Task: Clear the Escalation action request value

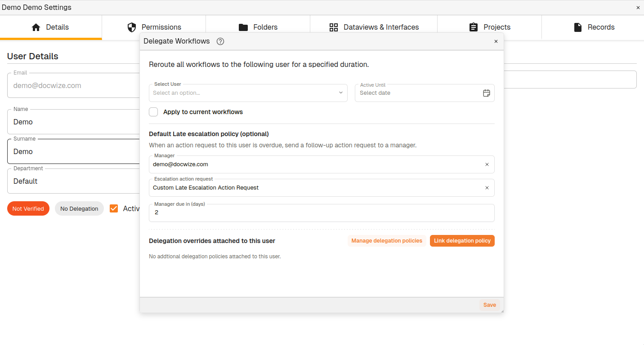Action: (487, 188)
